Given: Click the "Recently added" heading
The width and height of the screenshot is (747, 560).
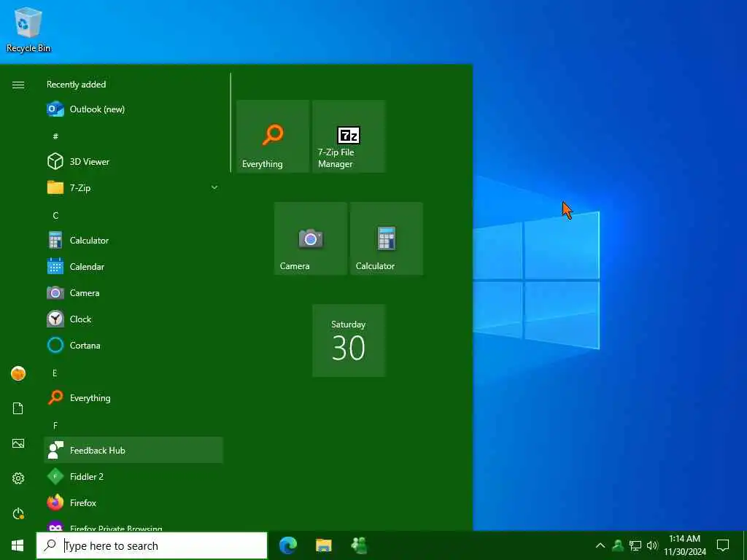Looking at the screenshot, I should (x=76, y=85).
